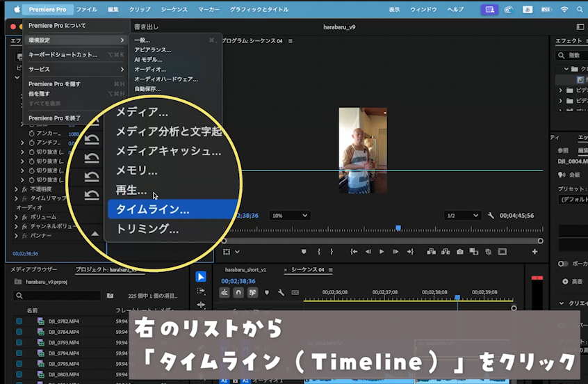Choose 自動保存... in preferences submenu
Screen dimensions: 588x384
pos(147,89)
